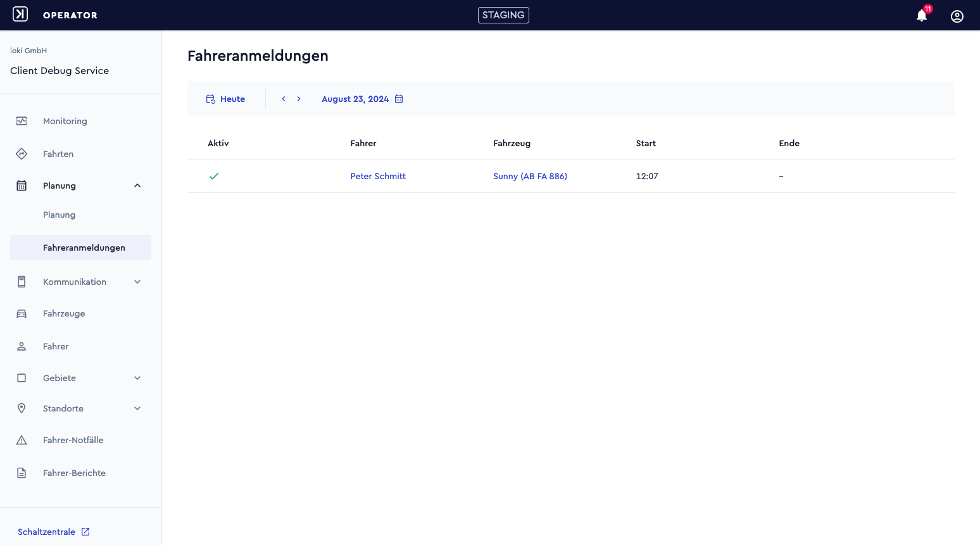Click the green active checkmark for Peter Schmitt

(x=214, y=176)
